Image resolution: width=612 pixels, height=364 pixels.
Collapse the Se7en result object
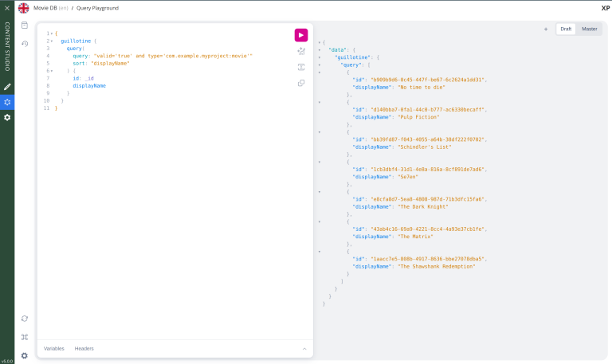320,162
